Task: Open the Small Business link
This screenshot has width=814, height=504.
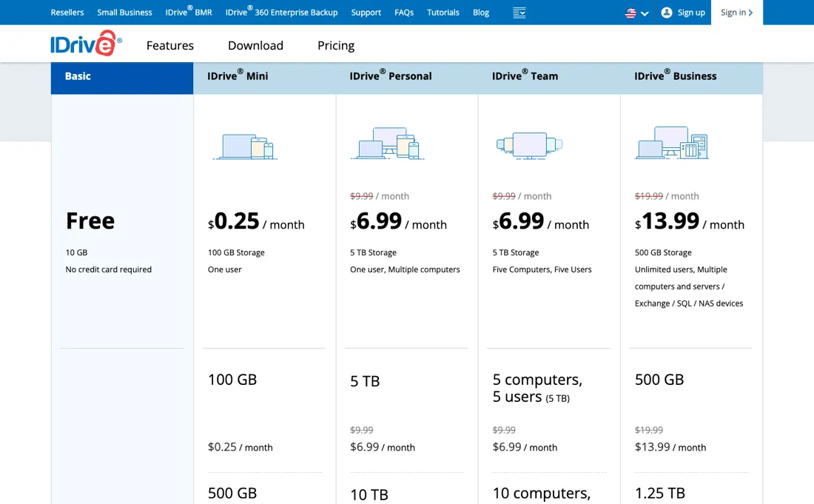Action: (124, 13)
